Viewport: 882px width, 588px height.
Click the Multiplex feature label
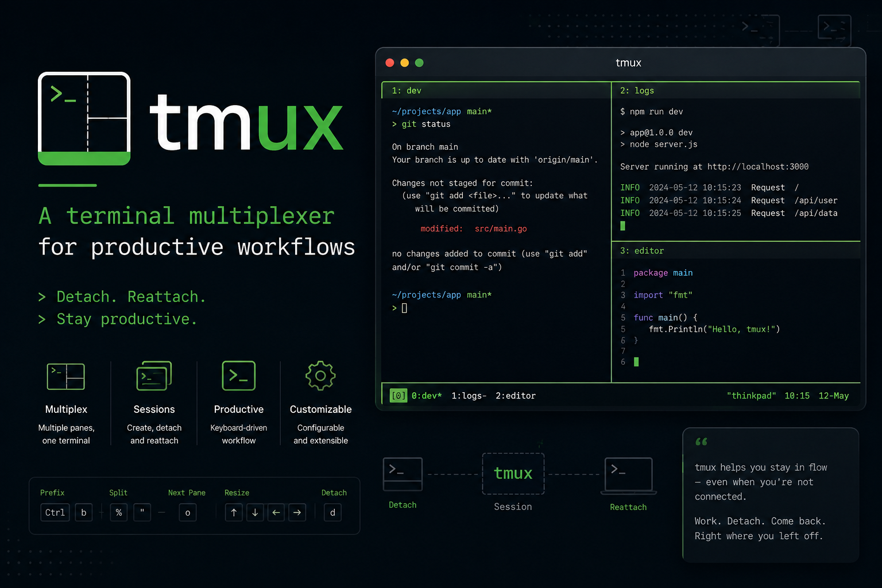click(x=66, y=409)
